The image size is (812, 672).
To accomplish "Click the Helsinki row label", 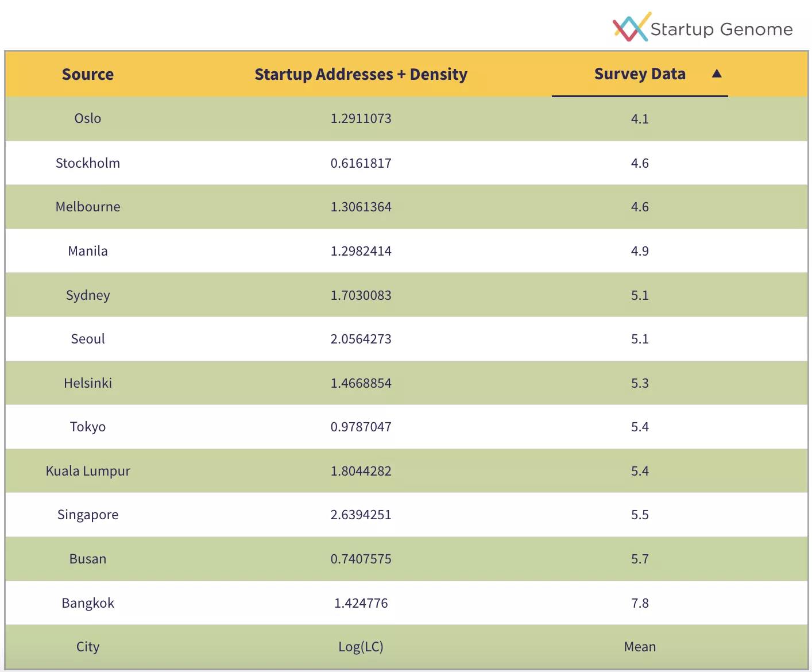I will pyautogui.click(x=88, y=383).
